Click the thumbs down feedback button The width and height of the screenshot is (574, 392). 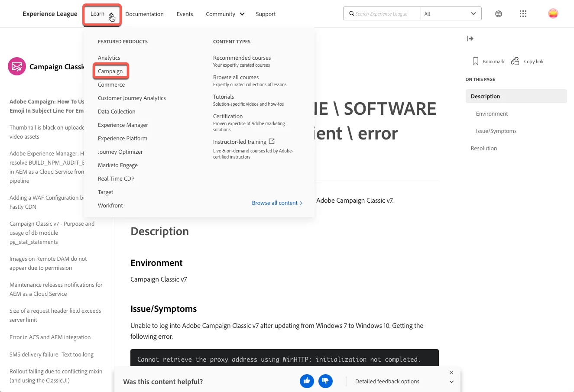coord(325,381)
